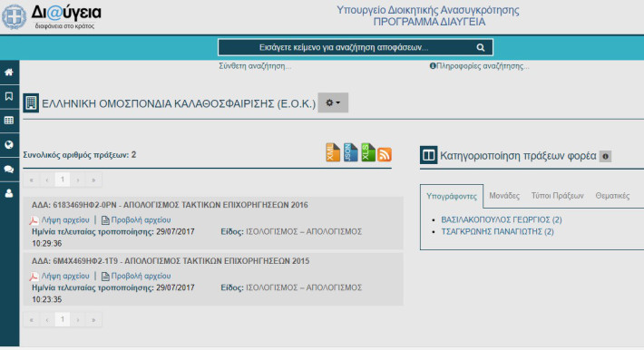The height and width of the screenshot is (350, 644).
Task: Export results as XLS spreadsheet
Action: click(x=368, y=152)
